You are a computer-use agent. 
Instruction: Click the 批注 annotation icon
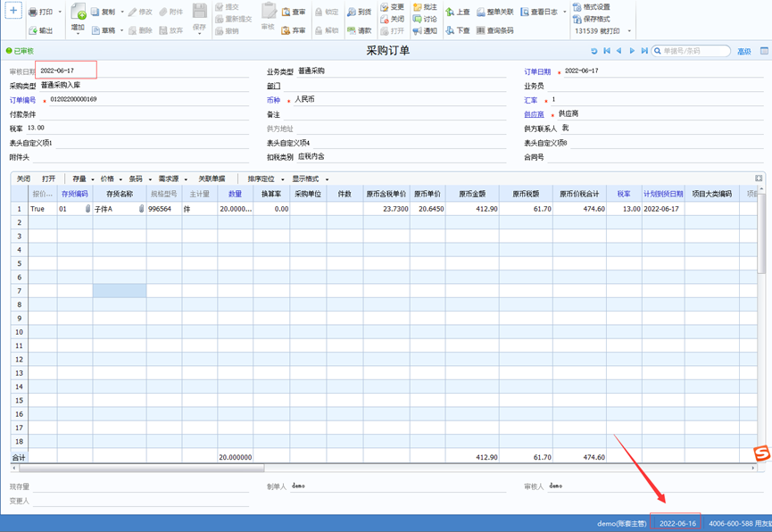coord(418,7)
